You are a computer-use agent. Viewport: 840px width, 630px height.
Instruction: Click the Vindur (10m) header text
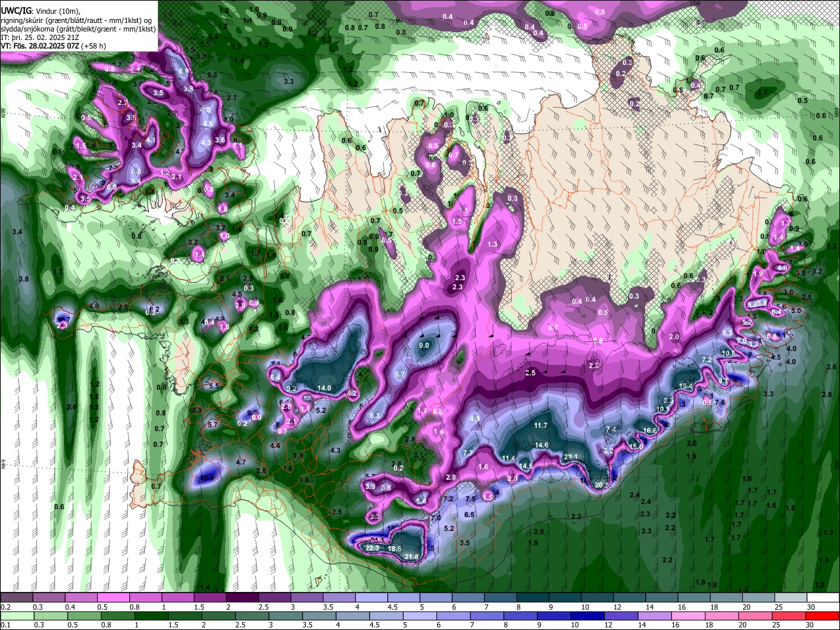(58, 10)
